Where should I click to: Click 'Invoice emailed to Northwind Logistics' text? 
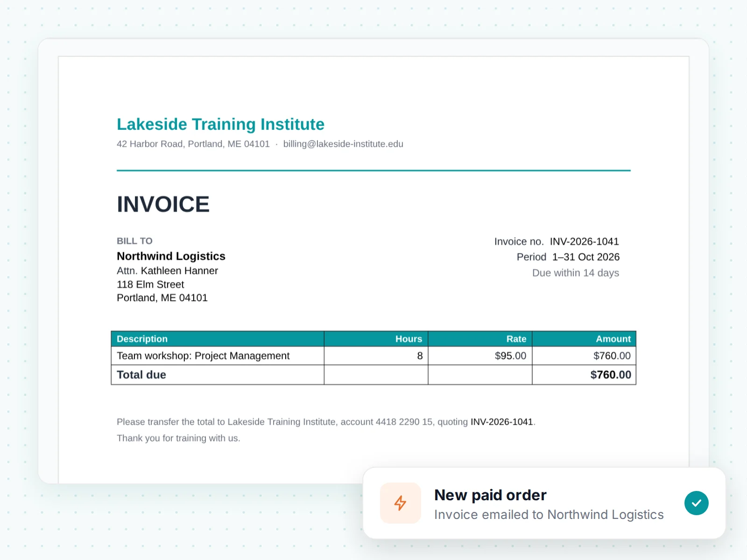point(549,515)
